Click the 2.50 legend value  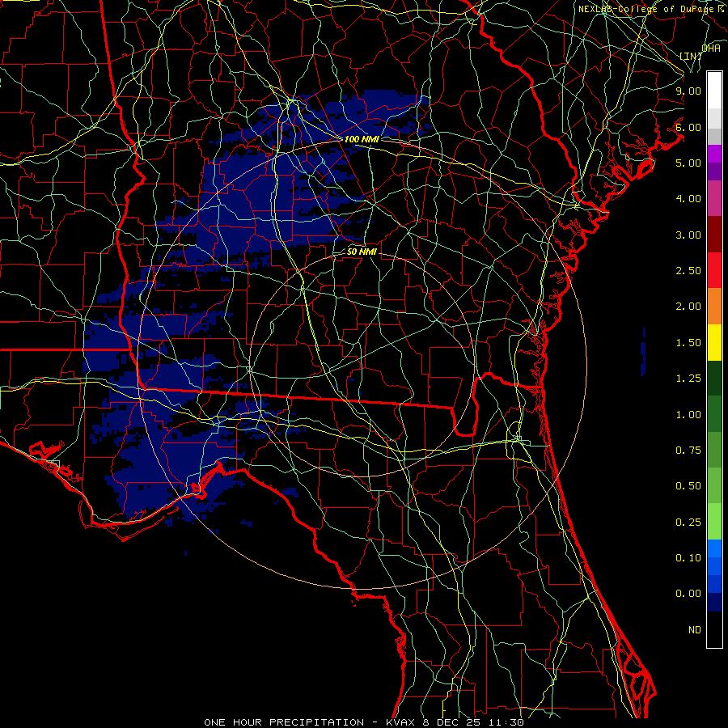click(688, 271)
